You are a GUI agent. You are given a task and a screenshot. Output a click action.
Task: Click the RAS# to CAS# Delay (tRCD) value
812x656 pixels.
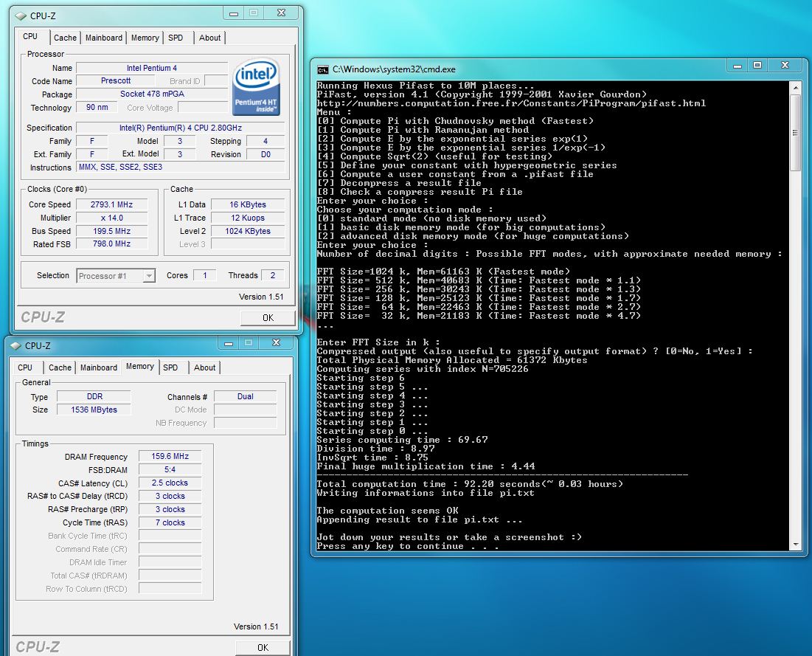(x=170, y=496)
